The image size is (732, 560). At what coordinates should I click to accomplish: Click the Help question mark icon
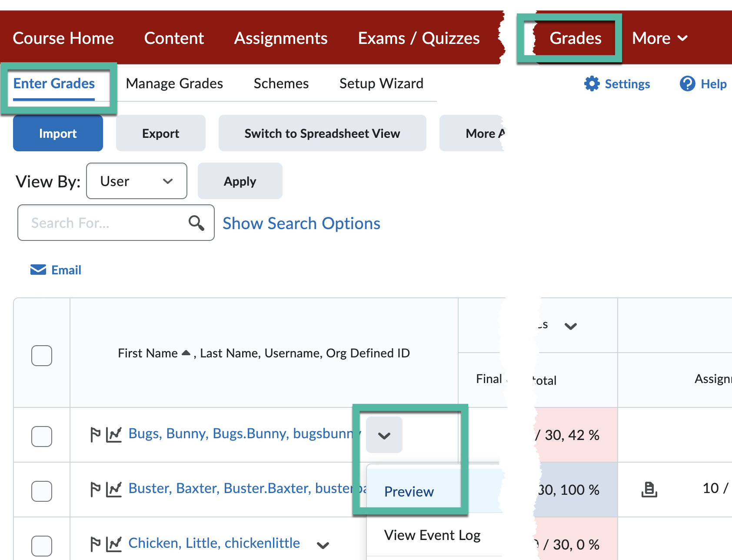[687, 83]
